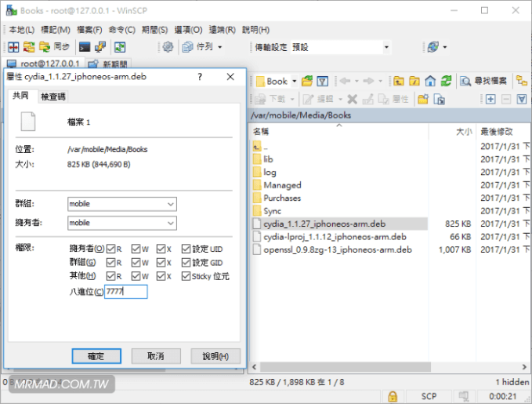This screenshot has height=404, width=532.
Task: Click the remote panel filter icon
Action: [322, 82]
